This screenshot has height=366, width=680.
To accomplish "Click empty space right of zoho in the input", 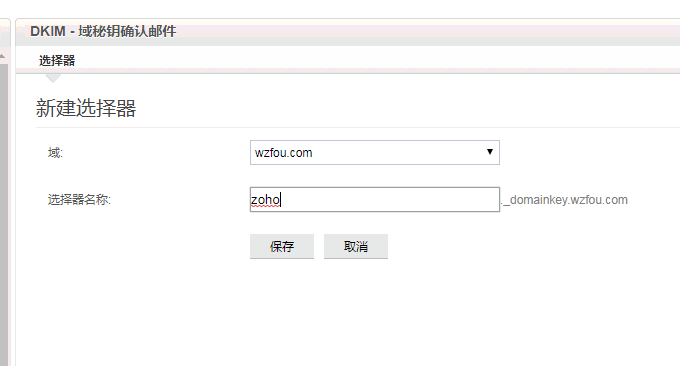I will click(390, 199).
